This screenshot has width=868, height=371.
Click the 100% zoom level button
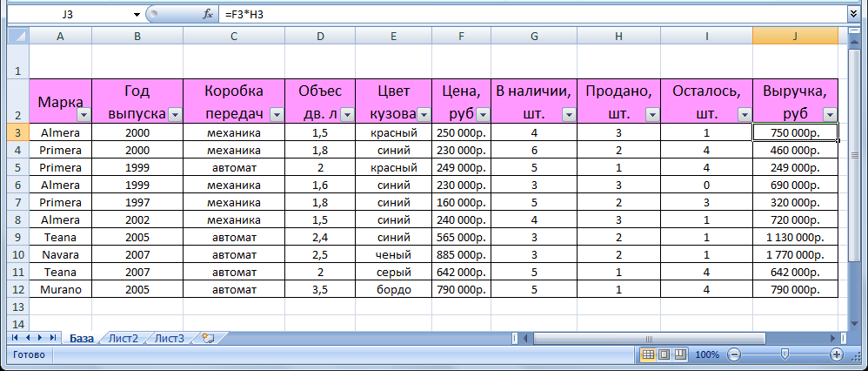[707, 354]
